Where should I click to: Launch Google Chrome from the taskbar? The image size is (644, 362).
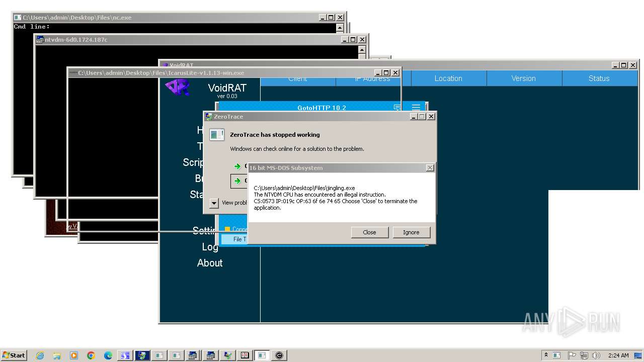[x=91, y=355]
